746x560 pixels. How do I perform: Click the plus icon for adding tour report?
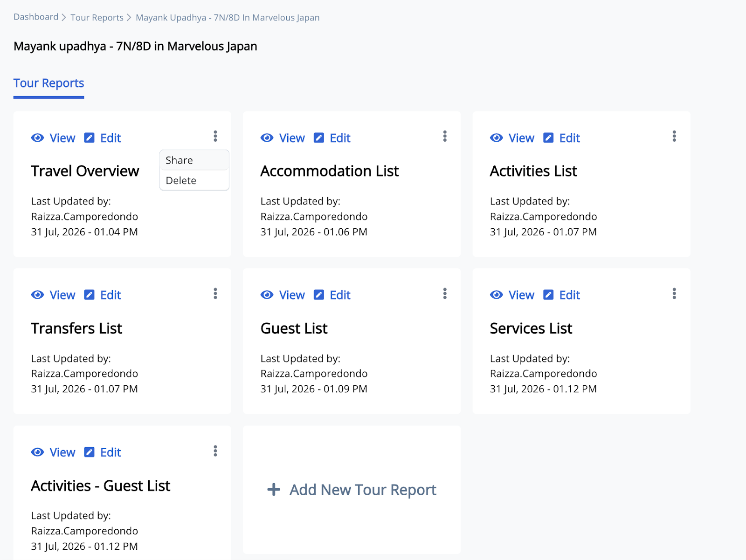tap(274, 490)
